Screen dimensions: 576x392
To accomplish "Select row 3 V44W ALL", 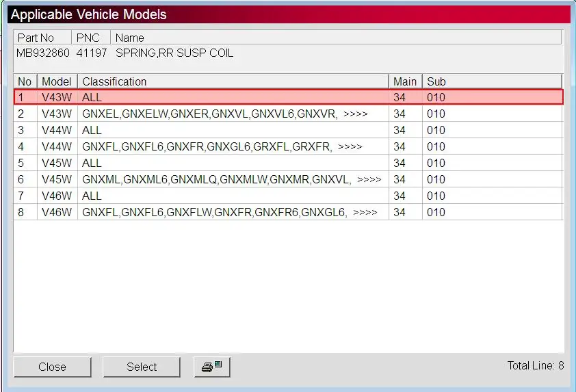I will (x=289, y=130).
